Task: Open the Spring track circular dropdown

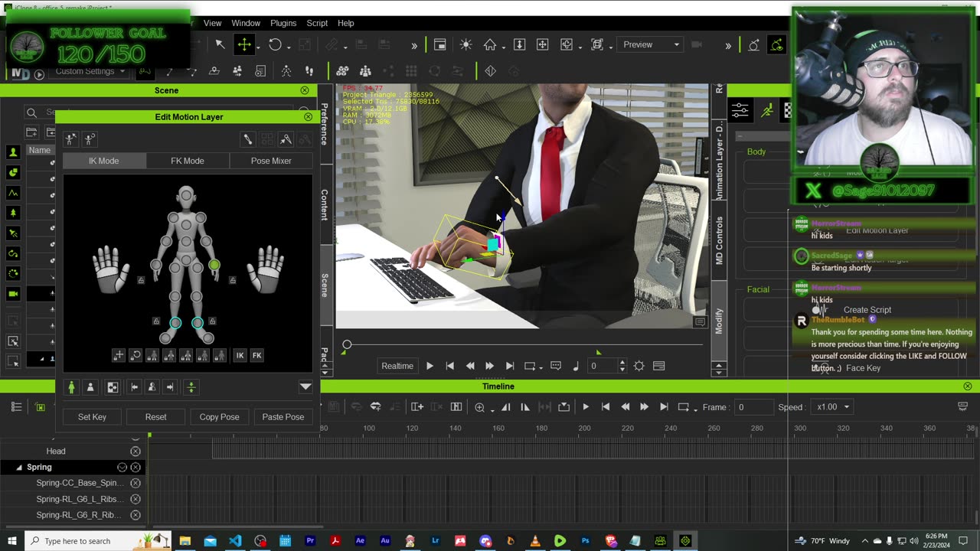Action: pos(122,467)
